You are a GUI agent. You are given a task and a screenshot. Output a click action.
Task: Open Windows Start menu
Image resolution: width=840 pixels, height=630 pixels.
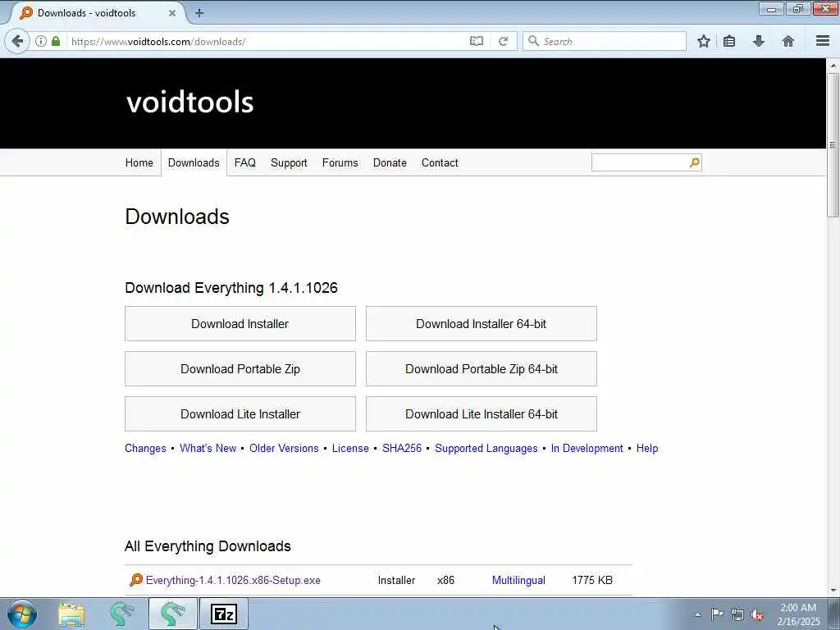click(22, 614)
